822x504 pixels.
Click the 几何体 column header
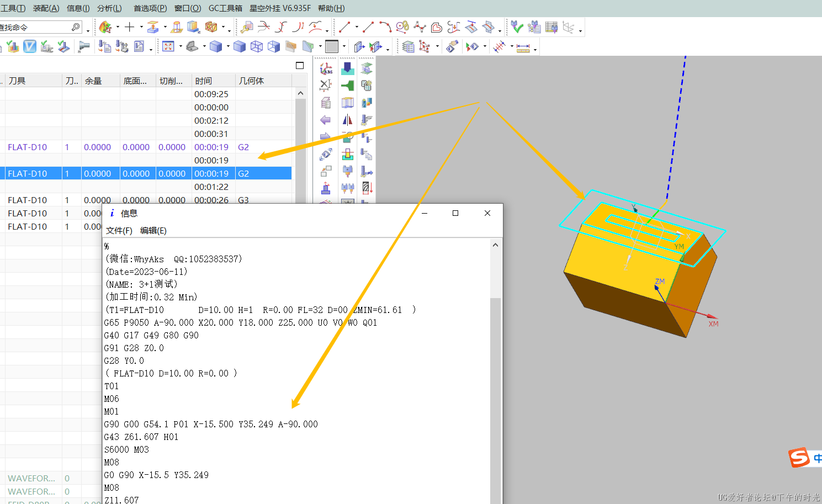pyautogui.click(x=263, y=81)
